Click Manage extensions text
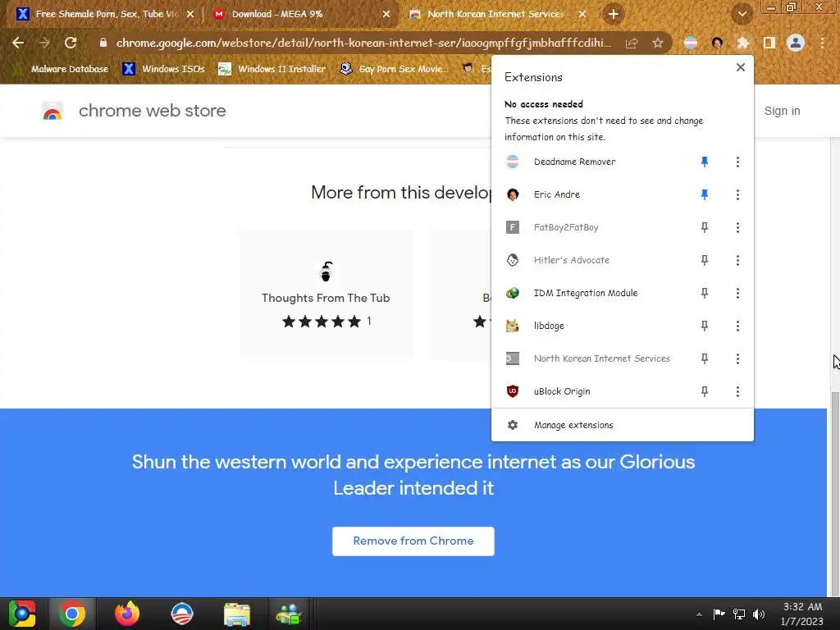The width and height of the screenshot is (840, 630). coord(573,425)
